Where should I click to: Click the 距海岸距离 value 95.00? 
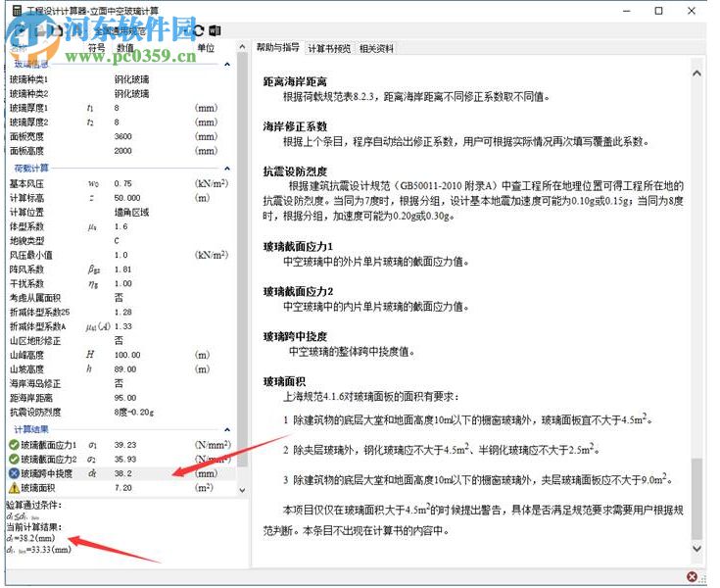pos(125,397)
